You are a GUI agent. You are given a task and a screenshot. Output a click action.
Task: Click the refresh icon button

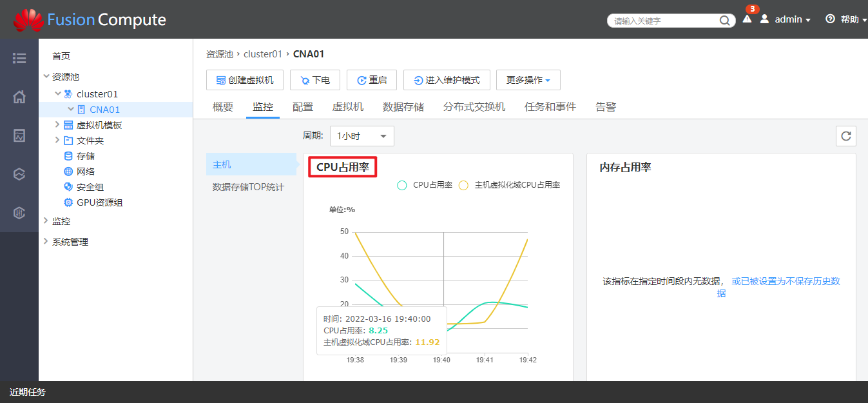click(x=846, y=136)
